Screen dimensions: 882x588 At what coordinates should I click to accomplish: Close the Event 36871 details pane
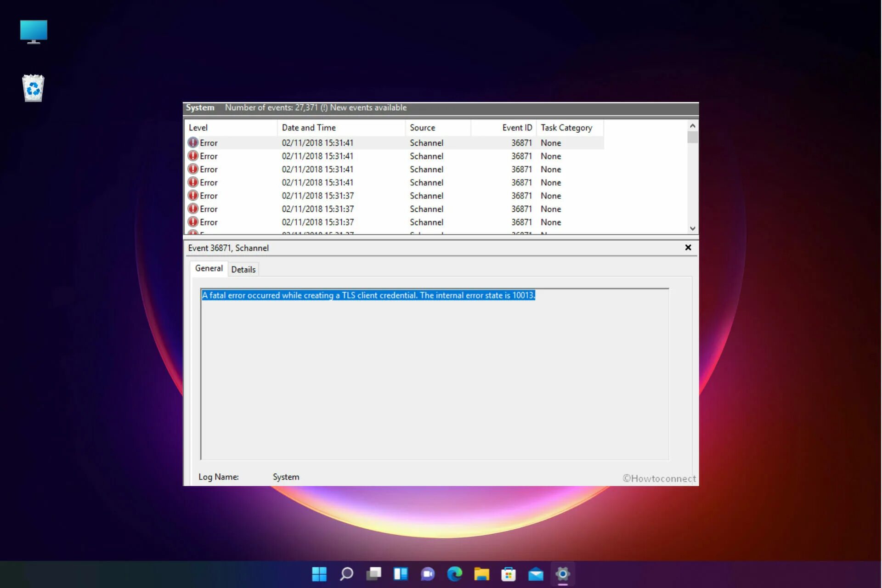coord(688,248)
